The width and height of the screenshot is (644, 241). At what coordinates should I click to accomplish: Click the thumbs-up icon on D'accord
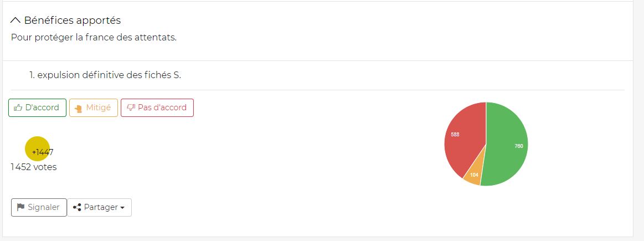tap(18, 108)
